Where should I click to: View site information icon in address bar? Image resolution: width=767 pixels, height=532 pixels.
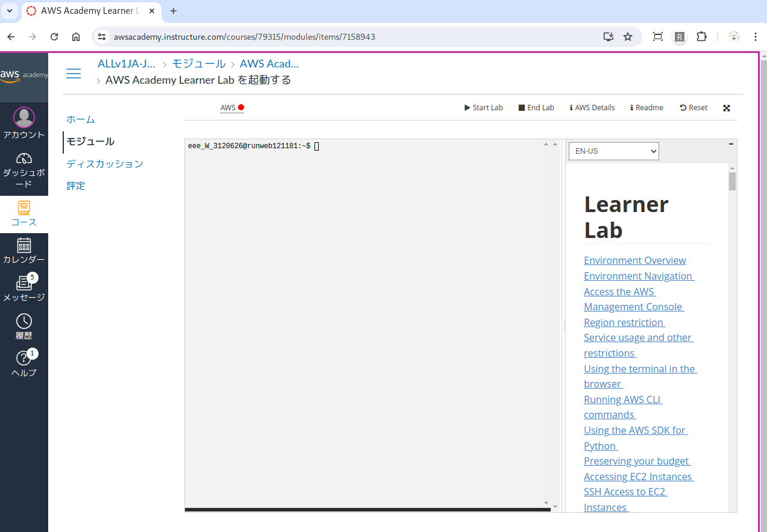click(102, 37)
